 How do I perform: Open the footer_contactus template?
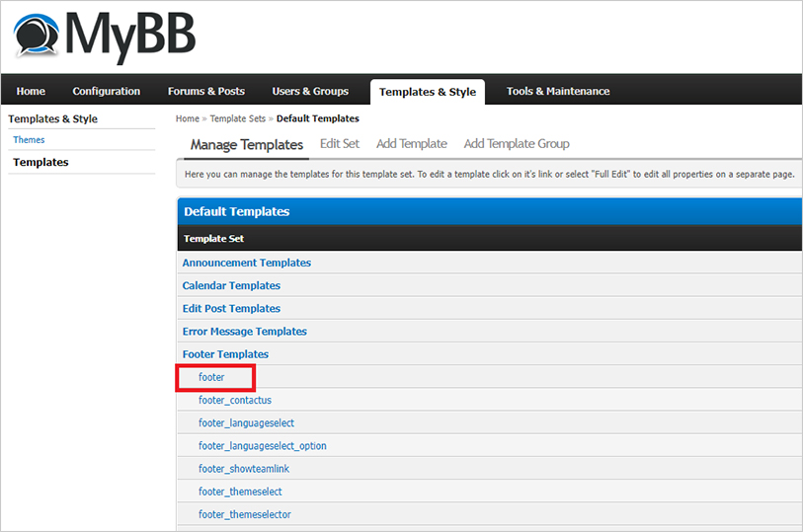point(235,400)
